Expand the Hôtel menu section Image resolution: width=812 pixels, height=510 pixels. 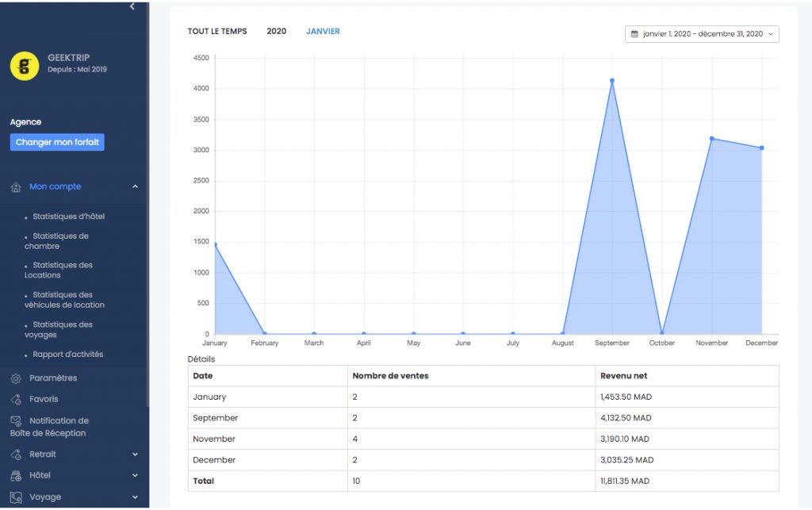pos(135,476)
